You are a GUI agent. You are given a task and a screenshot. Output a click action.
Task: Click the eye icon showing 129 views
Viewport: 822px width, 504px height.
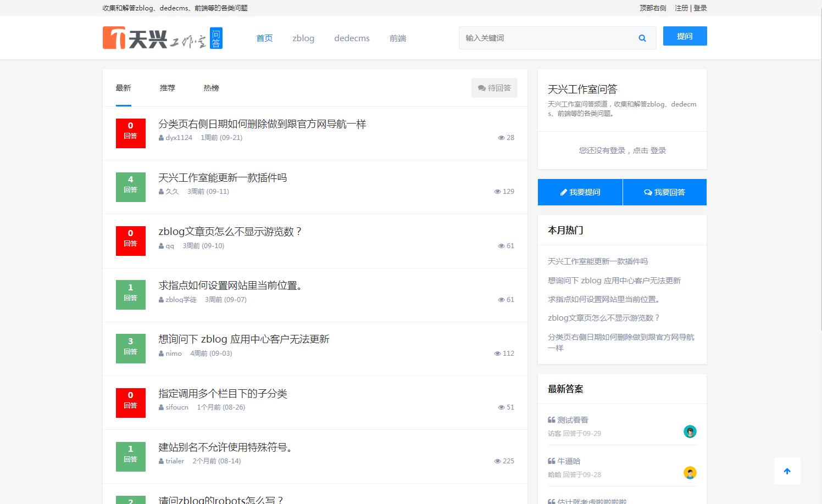pyautogui.click(x=496, y=192)
